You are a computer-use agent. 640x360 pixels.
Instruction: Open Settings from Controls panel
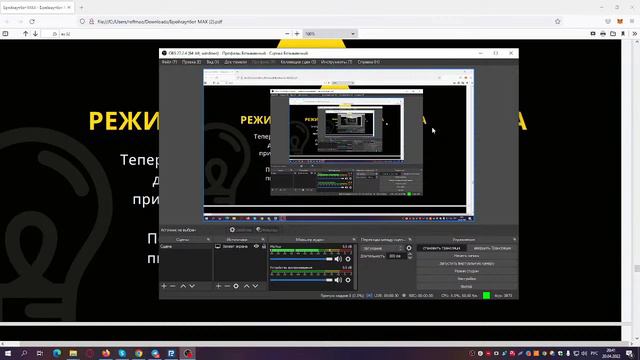pyautogui.click(x=467, y=279)
